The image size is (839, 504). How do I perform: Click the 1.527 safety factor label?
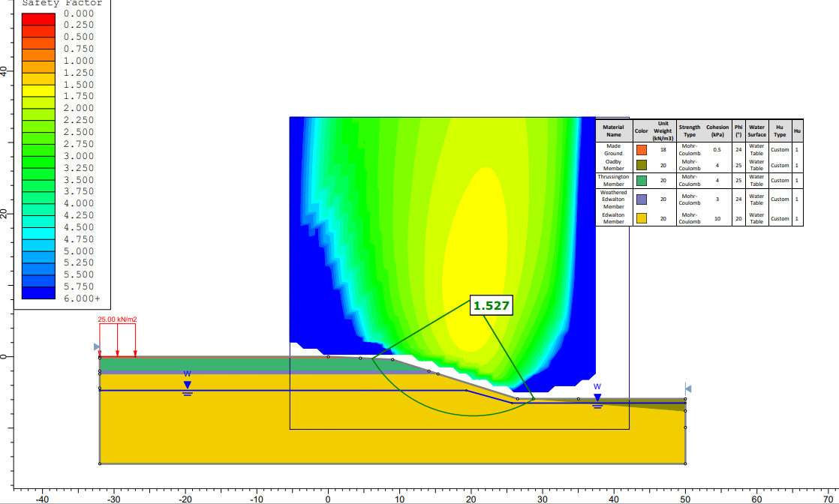492,305
